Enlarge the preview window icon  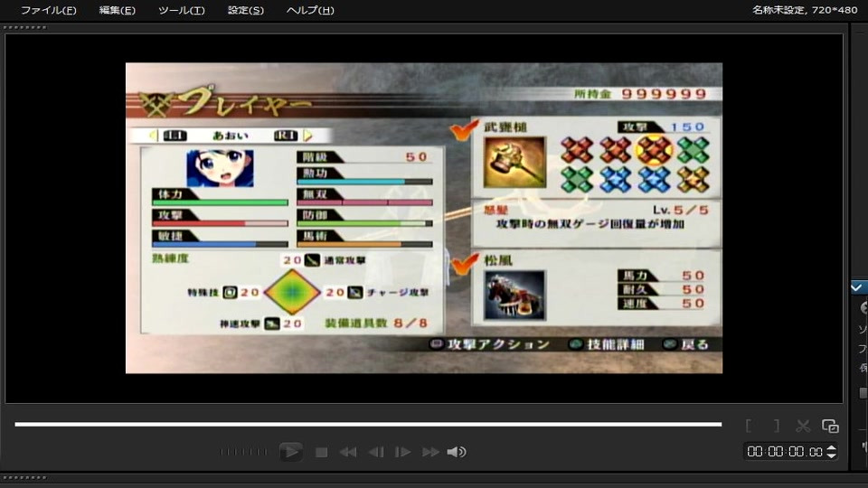[x=830, y=426]
